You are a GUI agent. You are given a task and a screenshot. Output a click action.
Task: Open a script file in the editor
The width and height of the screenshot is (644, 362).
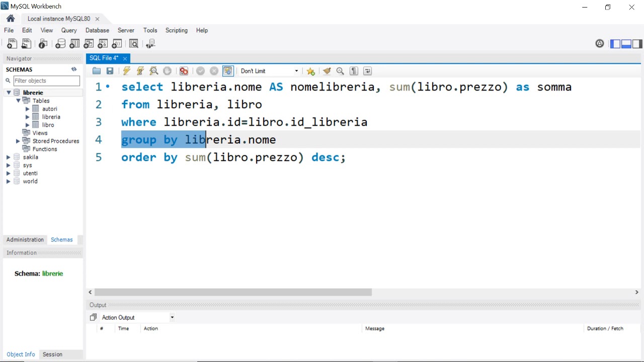tap(97, 71)
